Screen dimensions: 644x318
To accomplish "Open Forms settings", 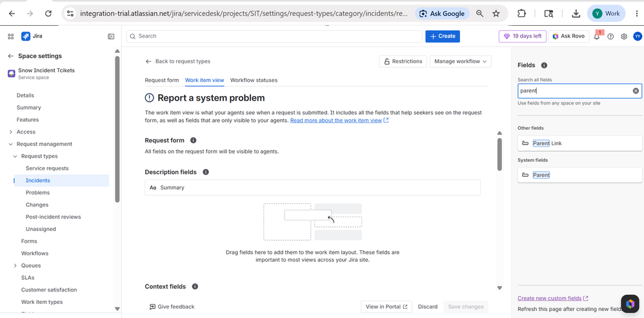I will click(29, 241).
